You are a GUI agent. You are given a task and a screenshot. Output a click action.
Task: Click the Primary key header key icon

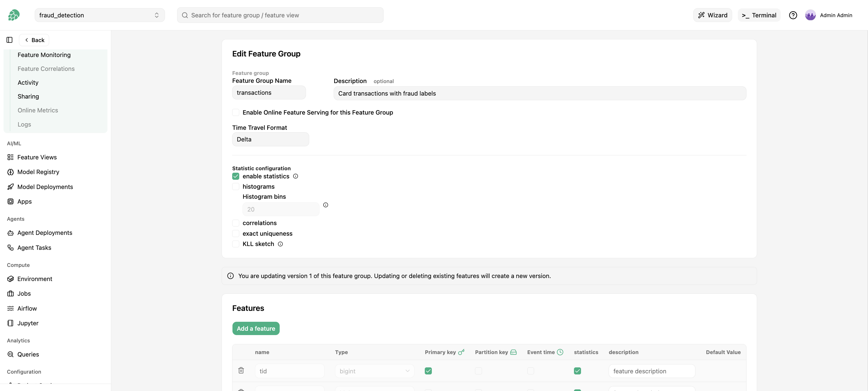(x=461, y=352)
